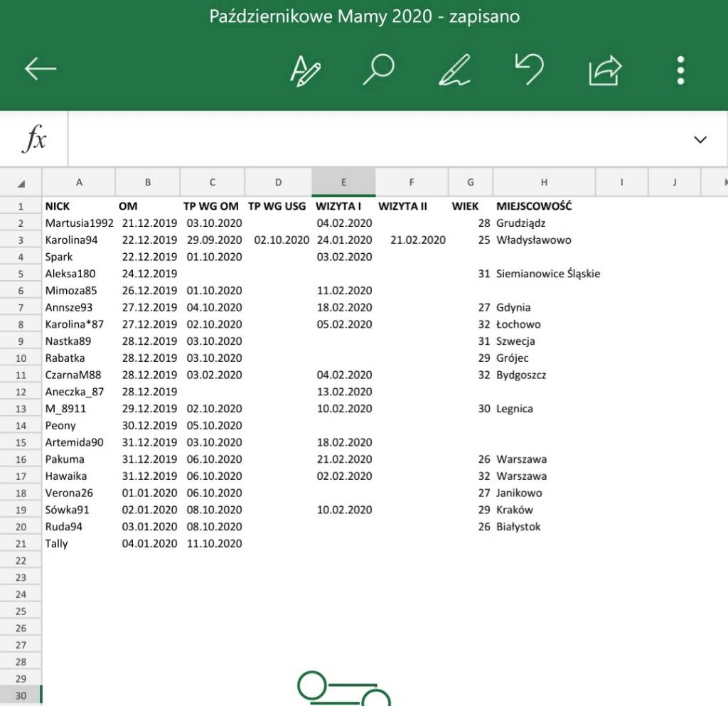Select the Ruda94 cell
The width and height of the screenshot is (728, 706).
[x=79, y=526]
